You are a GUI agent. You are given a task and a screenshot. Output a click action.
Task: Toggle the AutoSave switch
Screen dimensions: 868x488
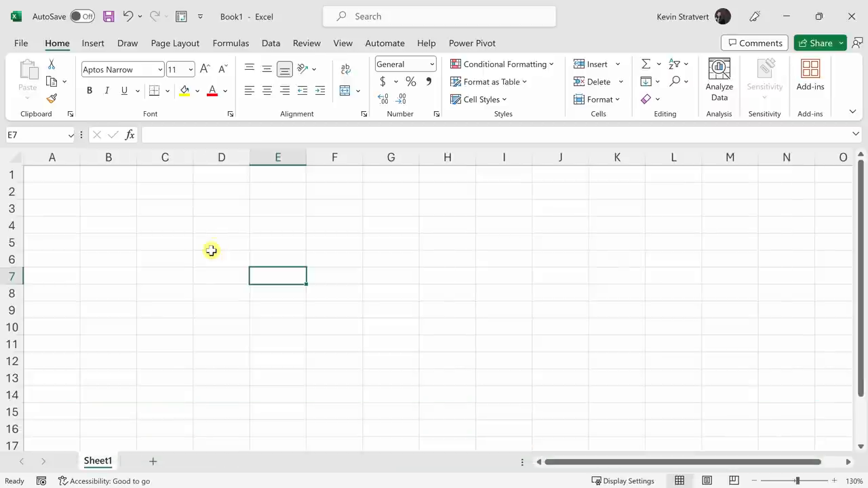pos(83,16)
